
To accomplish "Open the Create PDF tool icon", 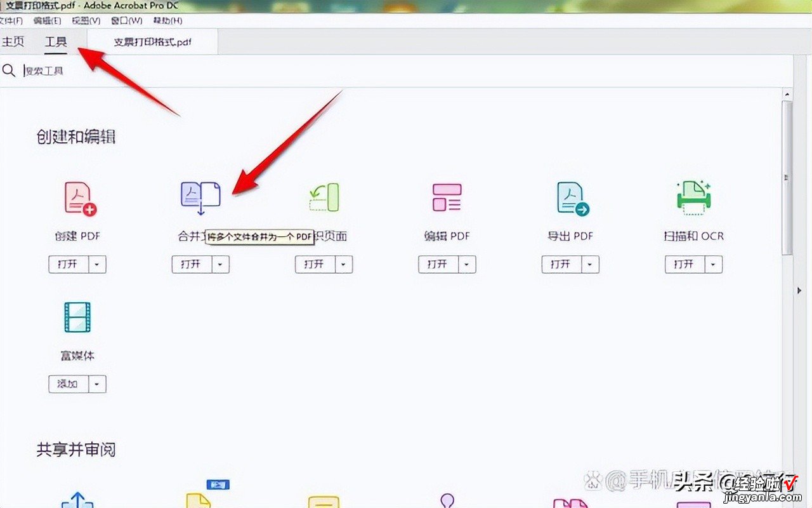I will pos(80,198).
